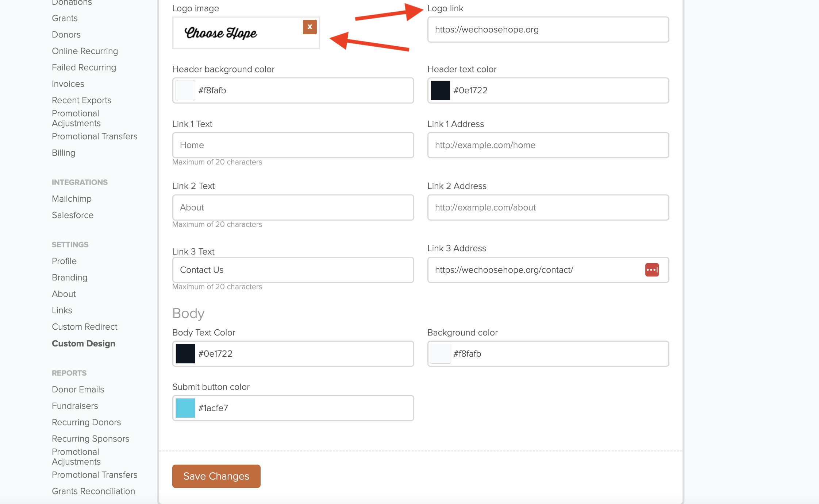Open Custom Redirect settings

[85, 327]
